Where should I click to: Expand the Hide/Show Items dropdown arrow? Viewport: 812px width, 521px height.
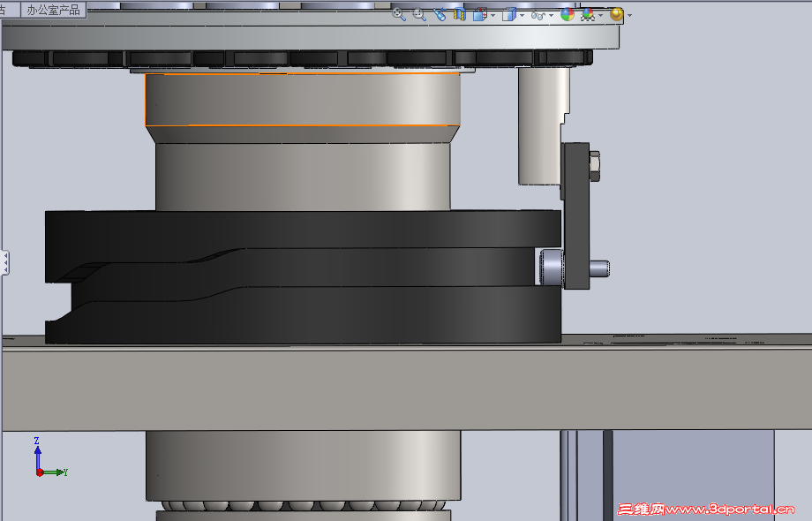tap(551, 15)
